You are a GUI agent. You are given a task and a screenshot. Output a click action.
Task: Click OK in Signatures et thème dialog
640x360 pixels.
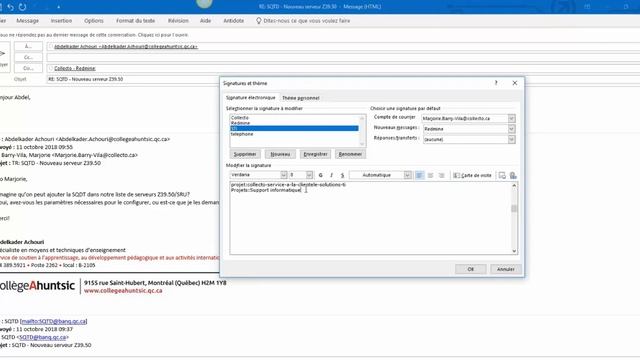(x=471, y=269)
